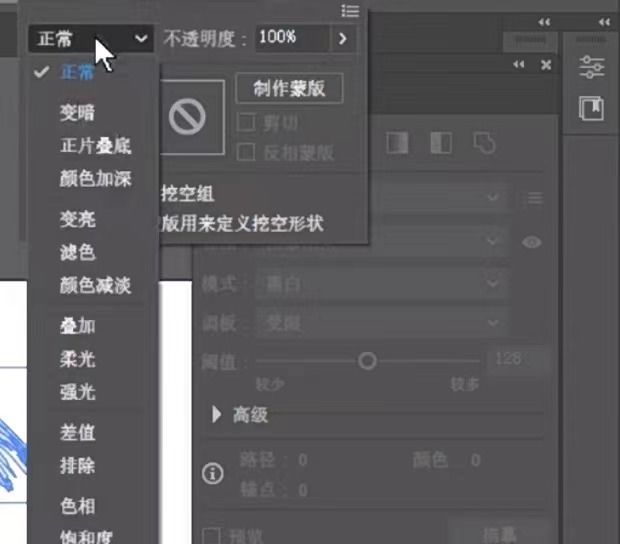Open the Transparency panel flyout menu icon
The height and width of the screenshot is (544, 620).
pyautogui.click(x=349, y=11)
